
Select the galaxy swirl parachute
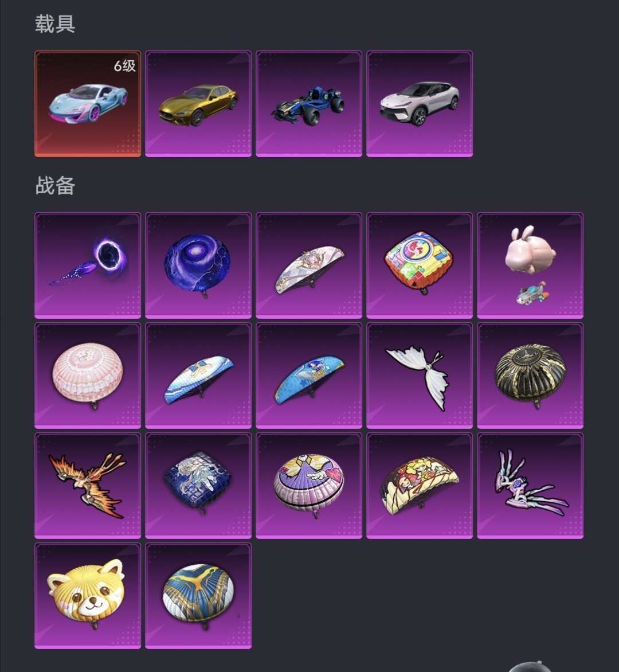pyautogui.click(x=198, y=265)
